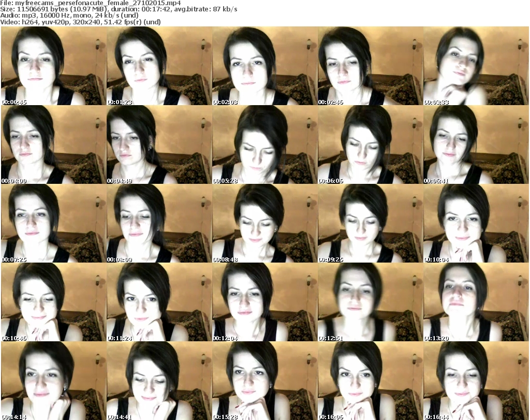The width and height of the screenshot is (530, 420).
Task: Select the thumbnail stamped 00:08:48
Action: pyautogui.click(x=265, y=223)
